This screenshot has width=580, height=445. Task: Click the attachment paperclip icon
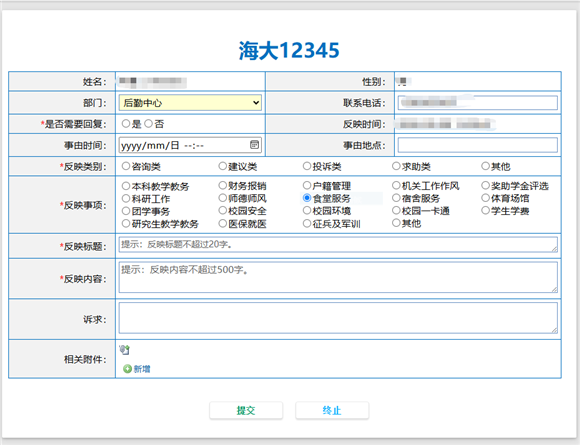[x=125, y=349]
